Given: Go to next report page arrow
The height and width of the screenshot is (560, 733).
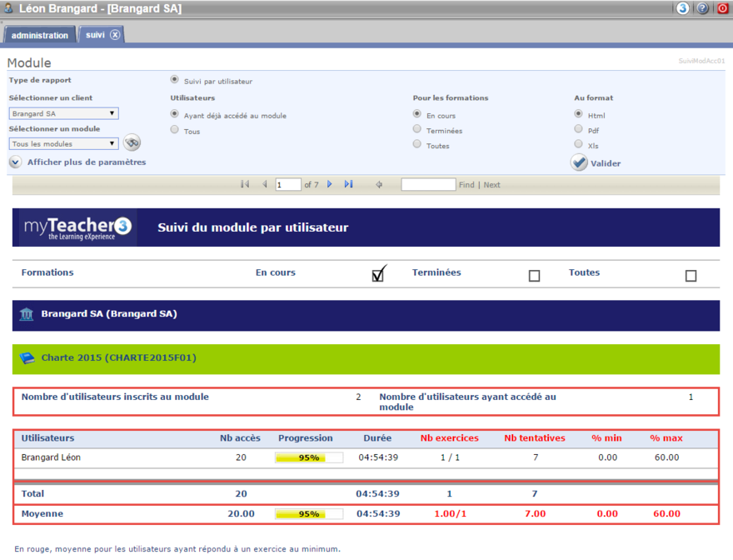Looking at the screenshot, I should pyautogui.click(x=330, y=184).
